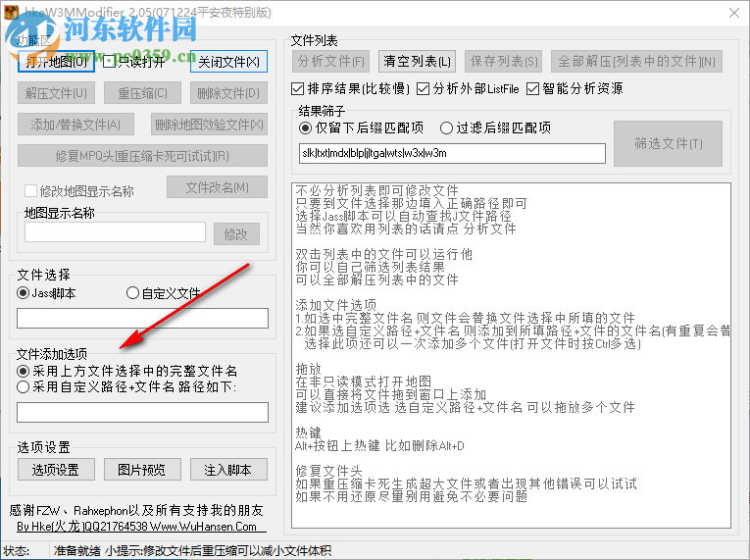Click the 关闭文件(X) button
This screenshot has height=560, width=750.
[x=228, y=62]
